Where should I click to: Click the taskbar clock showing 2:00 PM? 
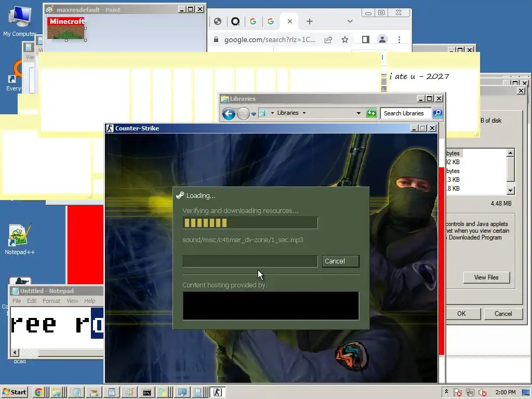point(505,392)
